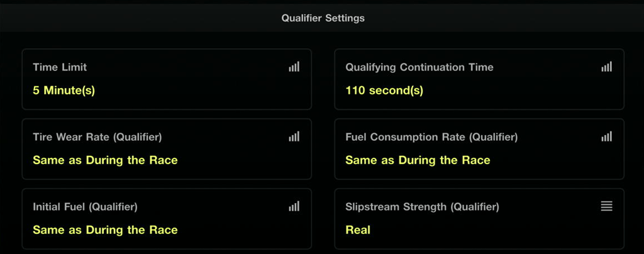Click the 110 second(s) value

tap(384, 91)
